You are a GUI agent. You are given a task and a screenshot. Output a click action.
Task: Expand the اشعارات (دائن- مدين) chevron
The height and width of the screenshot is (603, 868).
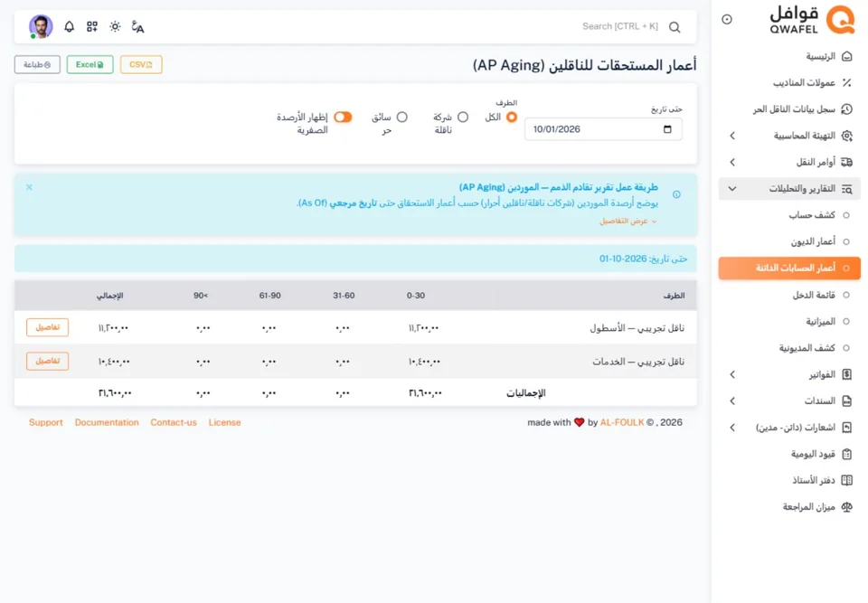click(x=732, y=428)
